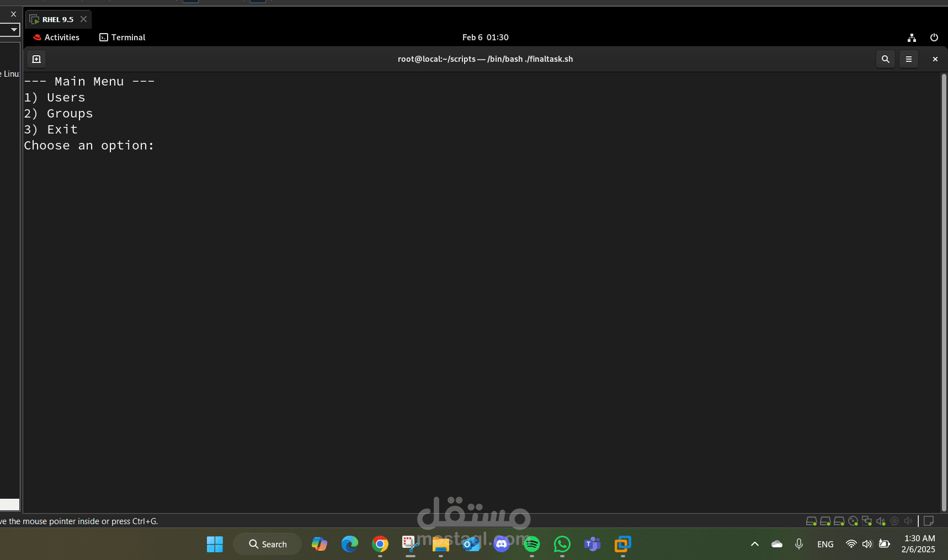948x560 pixels.
Task: Click the VMware network adapter status icon
Action: click(867, 521)
